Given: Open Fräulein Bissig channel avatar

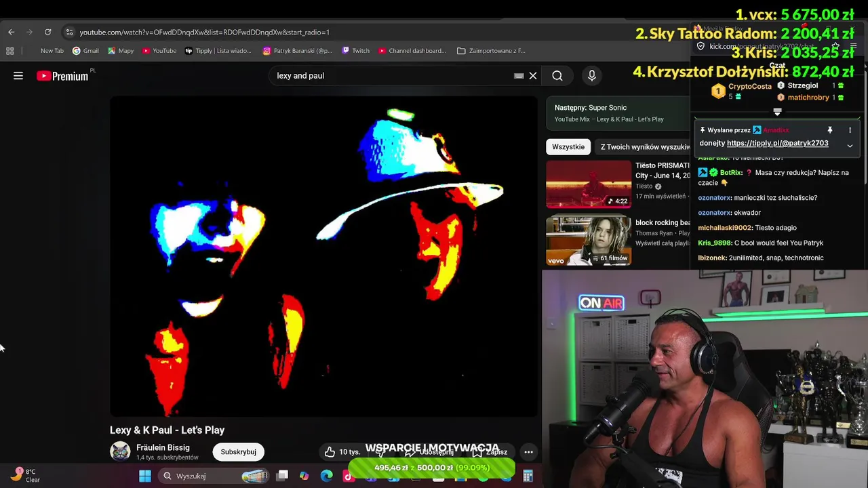Looking at the screenshot, I should click(x=120, y=451).
